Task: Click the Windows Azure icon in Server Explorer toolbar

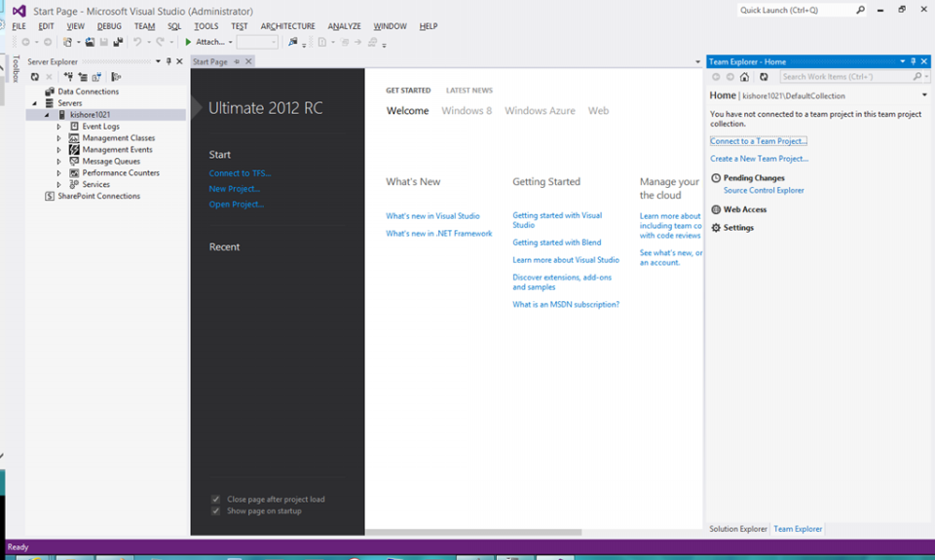Action: pos(116,77)
